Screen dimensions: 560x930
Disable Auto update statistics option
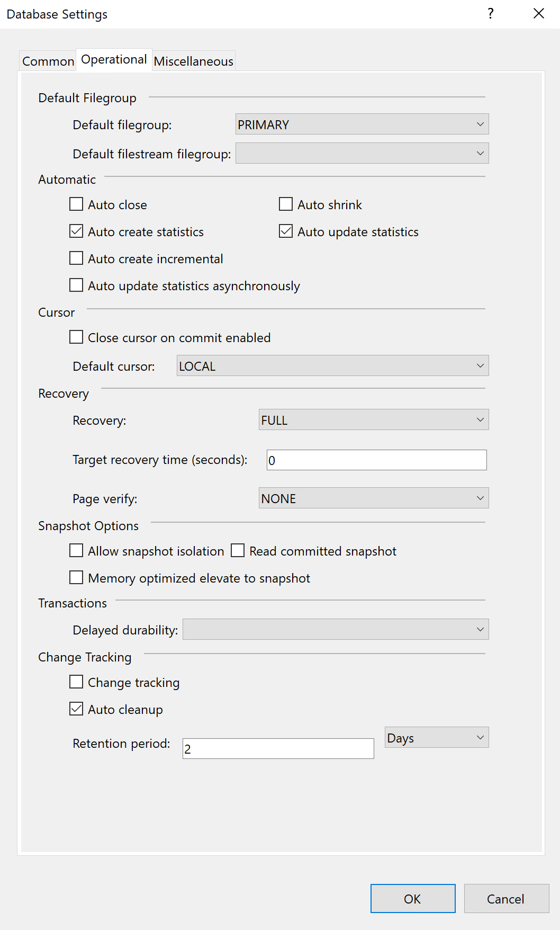[286, 231]
